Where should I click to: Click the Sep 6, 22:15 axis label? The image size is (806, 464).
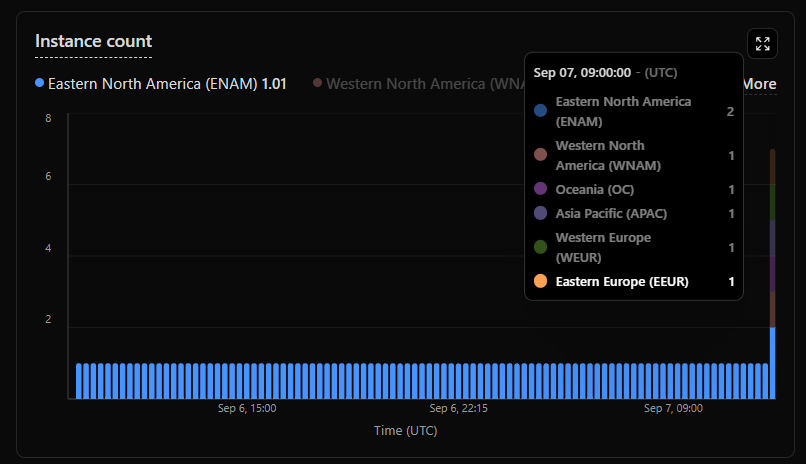[x=459, y=409]
